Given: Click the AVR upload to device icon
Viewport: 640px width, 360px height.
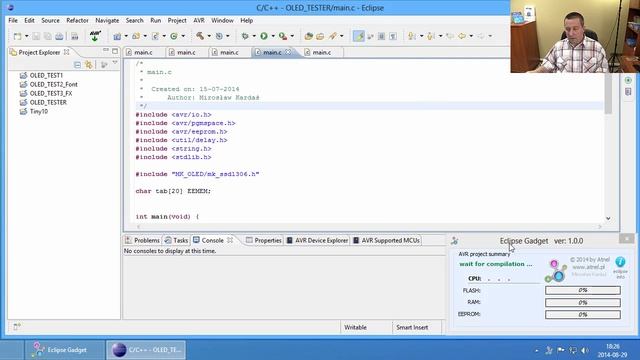Looking at the screenshot, I should pyautogui.click(x=95, y=36).
